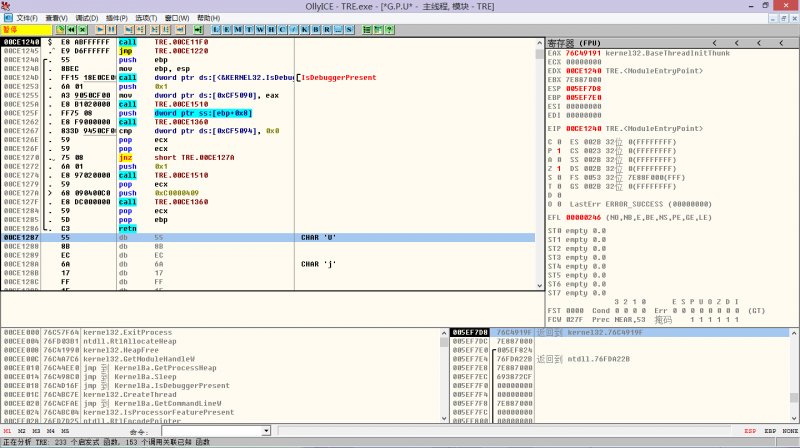
Task: Select the retn instruction at 00CE1286
Action: coord(268,229)
